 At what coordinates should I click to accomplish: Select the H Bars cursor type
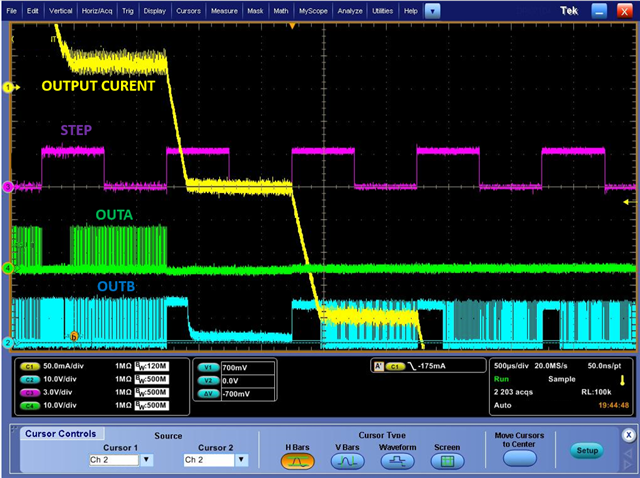click(x=297, y=461)
